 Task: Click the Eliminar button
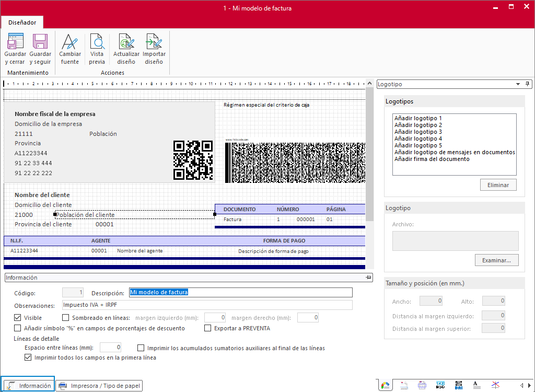point(498,185)
